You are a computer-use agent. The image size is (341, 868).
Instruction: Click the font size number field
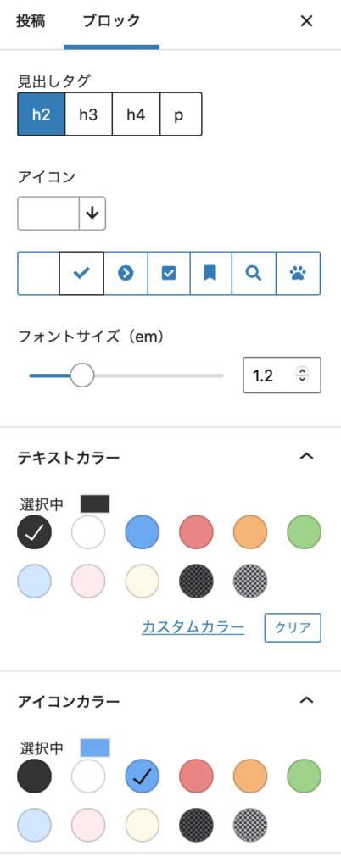282,376
